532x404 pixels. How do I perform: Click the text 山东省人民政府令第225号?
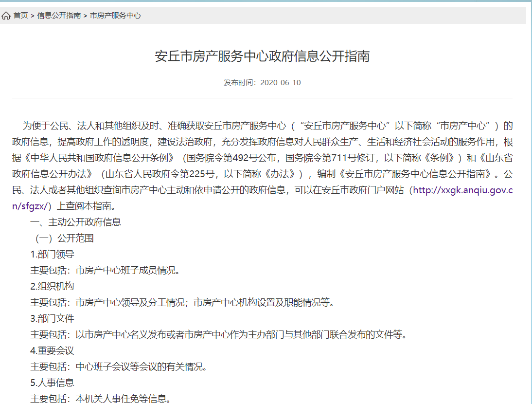[x=160, y=174]
